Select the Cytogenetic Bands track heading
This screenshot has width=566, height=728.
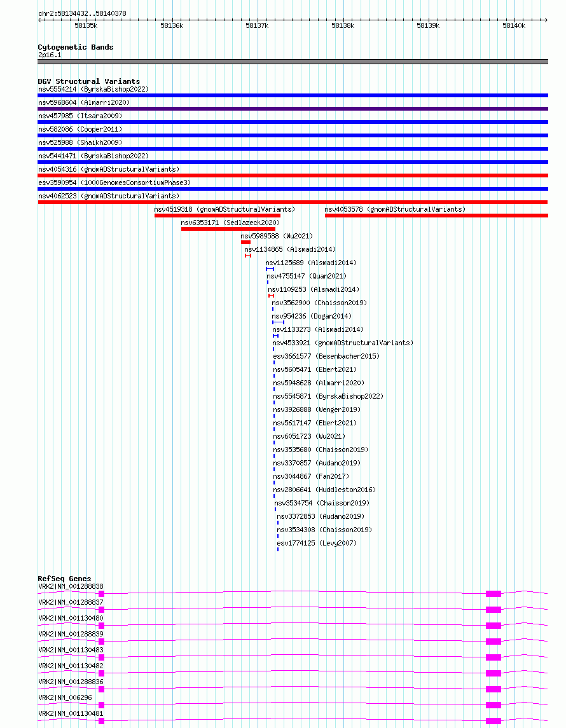tap(75, 47)
